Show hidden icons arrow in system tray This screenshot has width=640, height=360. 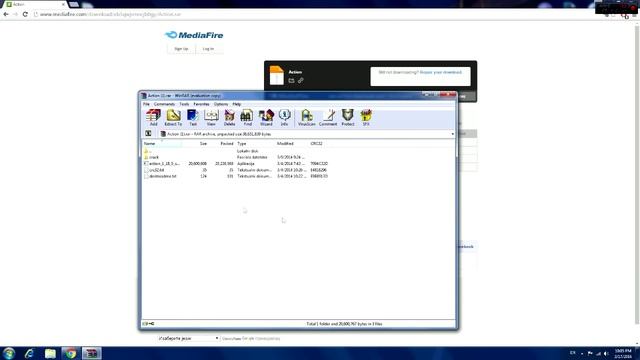(x=582, y=353)
